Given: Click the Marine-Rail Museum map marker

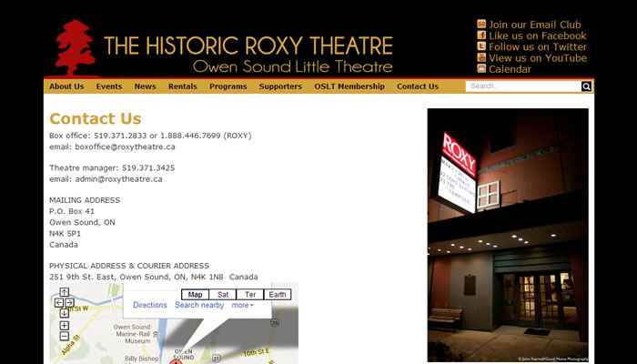Looking at the screenshot, I should click(156, 334).
